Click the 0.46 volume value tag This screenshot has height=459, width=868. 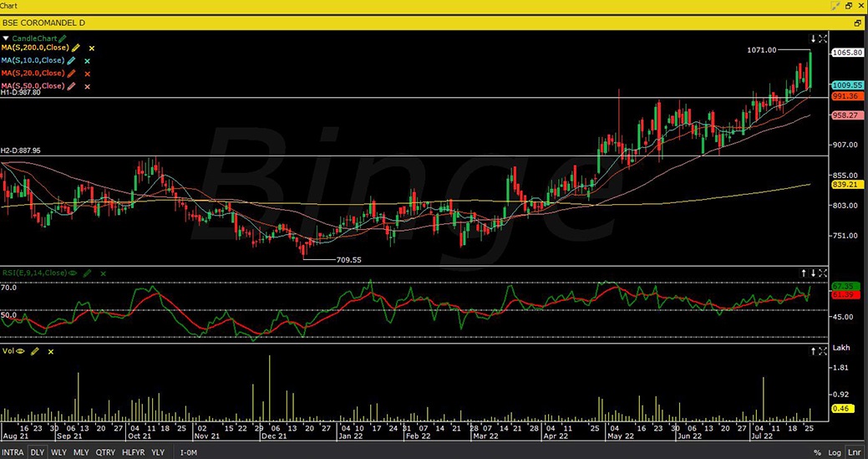tap(843, 409)
